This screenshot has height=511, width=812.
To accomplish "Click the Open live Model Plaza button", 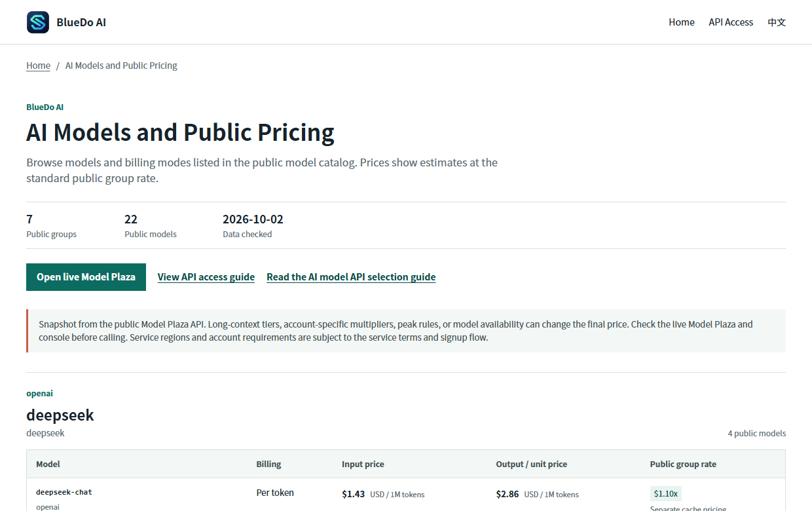I will [86, 277].
